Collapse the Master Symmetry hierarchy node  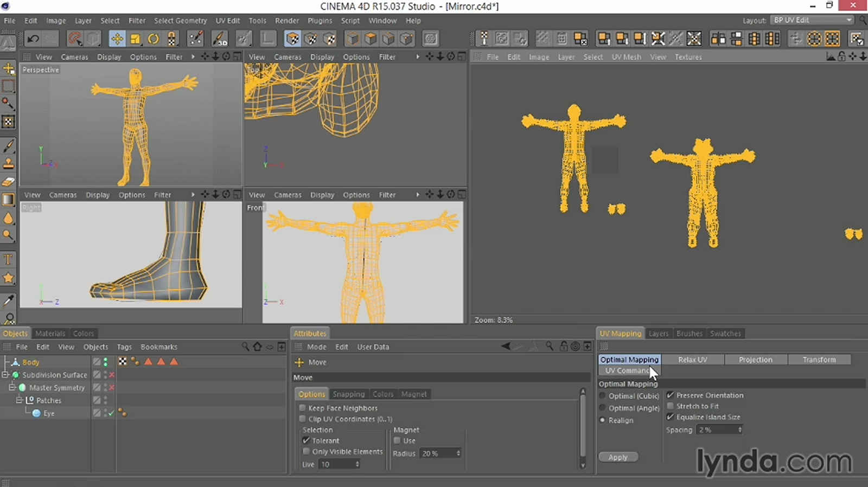point(12,388)
